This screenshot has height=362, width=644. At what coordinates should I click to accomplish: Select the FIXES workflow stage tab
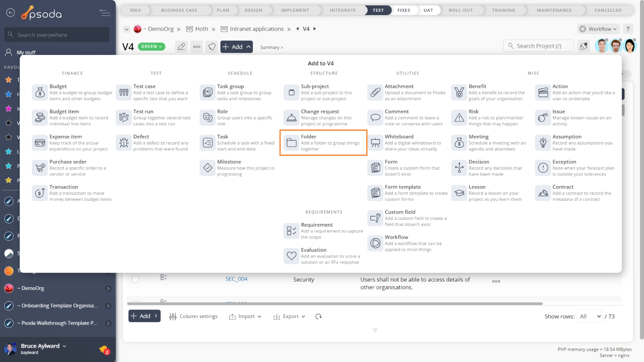(404, 10)
